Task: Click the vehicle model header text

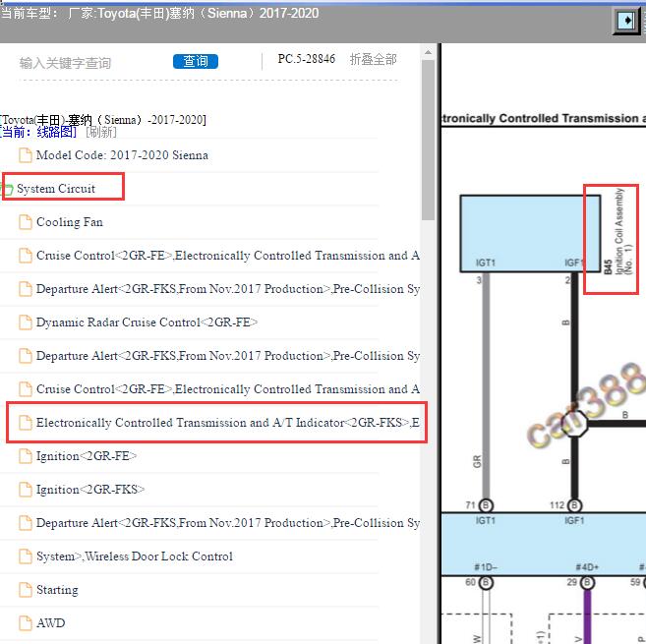Action: [160, 13]
